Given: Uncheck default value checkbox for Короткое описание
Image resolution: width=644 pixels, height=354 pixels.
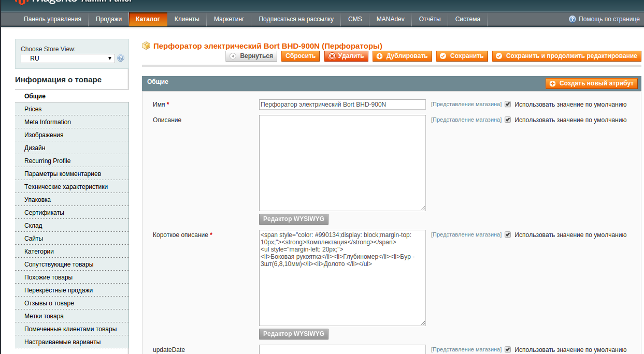Looking at the screenshot, I should tap(508, 234).
